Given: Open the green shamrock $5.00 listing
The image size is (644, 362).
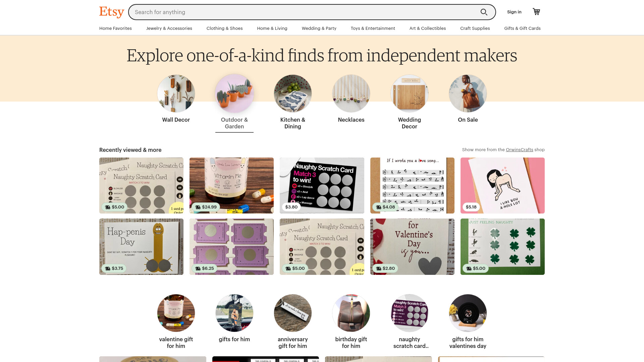Looking at the screenshot, I should 502,247.
